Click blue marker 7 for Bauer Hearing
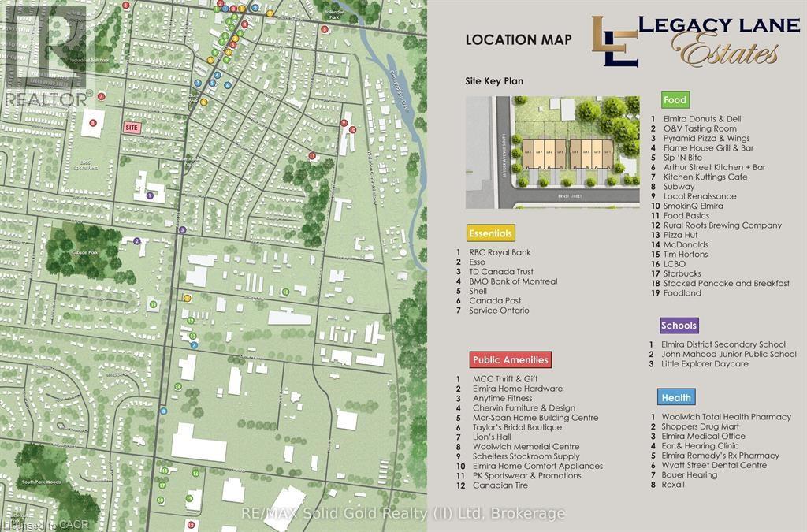The image size is (807, 532). (194, 345)
